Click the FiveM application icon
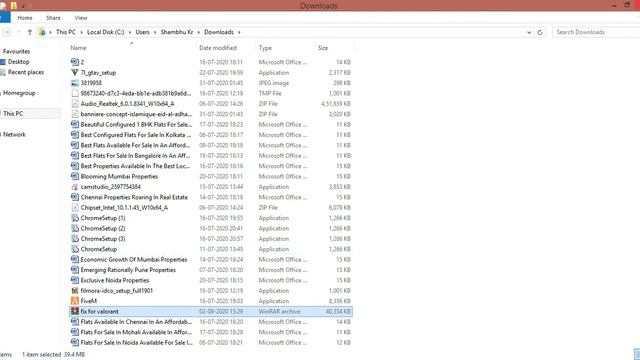 (x=75, y=301)
